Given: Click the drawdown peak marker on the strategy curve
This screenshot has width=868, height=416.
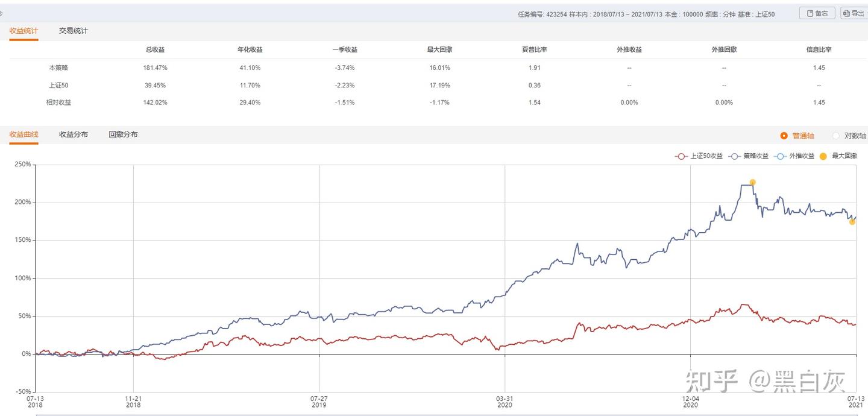Looking at the screenshot, I should (x=752, y=182).
